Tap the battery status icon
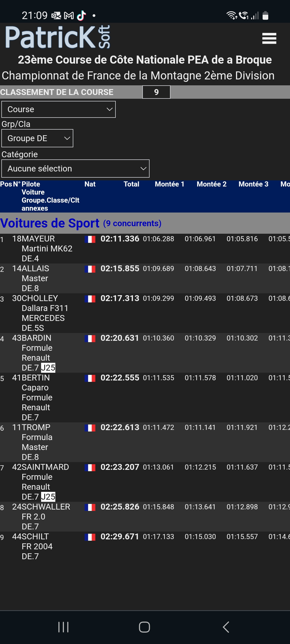This screenshot has width=290, height=644. click(265, 16)
